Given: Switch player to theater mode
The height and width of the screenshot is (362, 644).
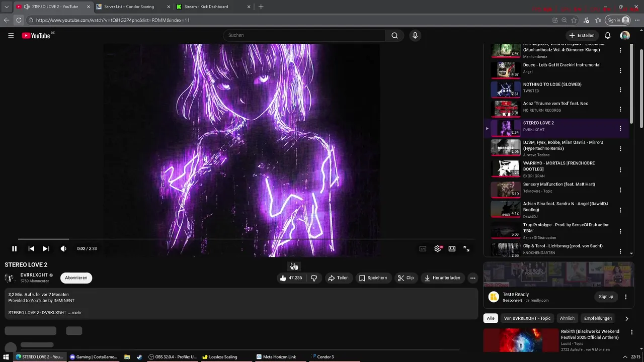Looking at the screenshot, I should pos(452,248).
